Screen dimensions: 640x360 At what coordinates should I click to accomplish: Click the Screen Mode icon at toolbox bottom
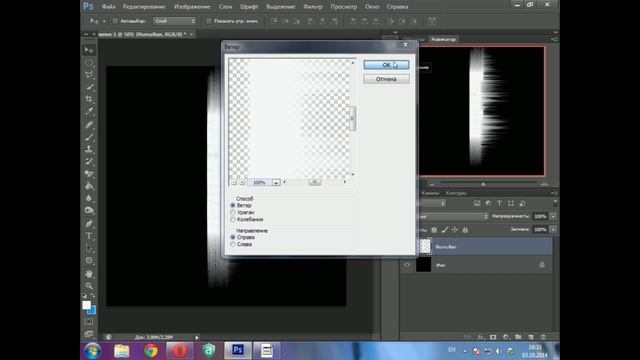[x=89, y=333]
